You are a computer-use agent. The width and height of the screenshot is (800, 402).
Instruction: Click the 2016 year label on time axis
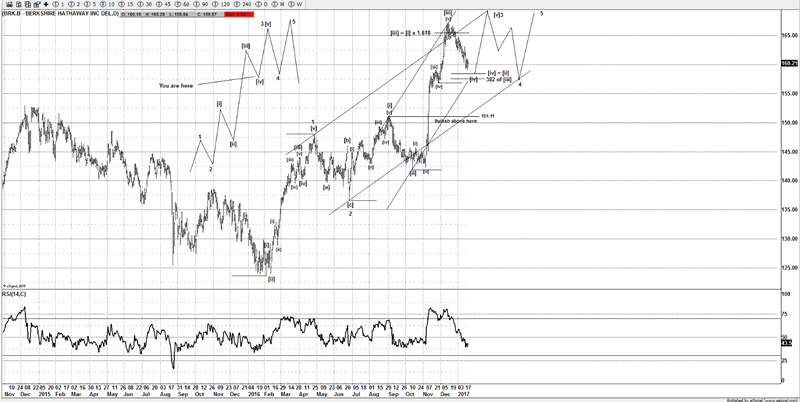click(x=254, y=394)
